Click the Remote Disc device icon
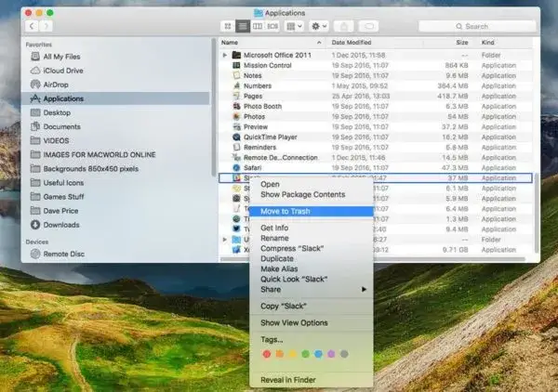Image resolution: width=558 pixels, height=392 pixels. point(35,253)
